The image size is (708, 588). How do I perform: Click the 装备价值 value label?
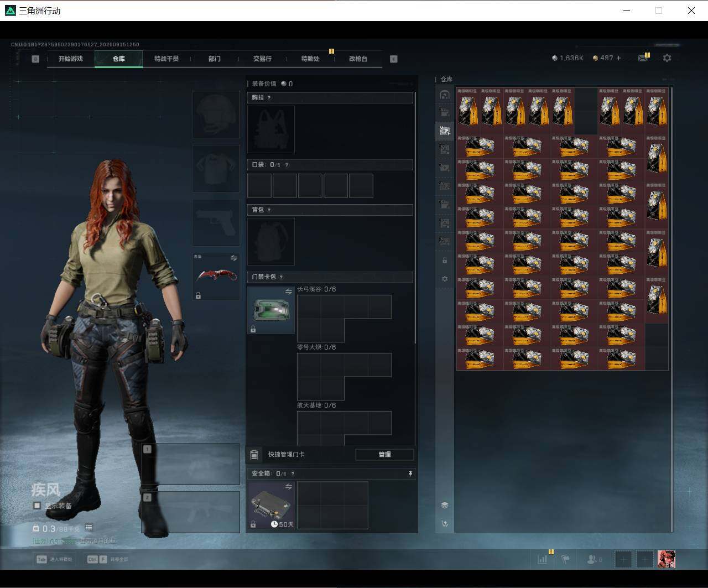tap(272, 84)
